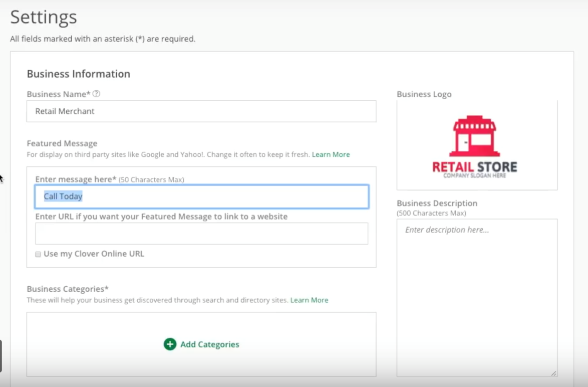
Task: Open Learn More link under Business Categories
Action: 309,300
